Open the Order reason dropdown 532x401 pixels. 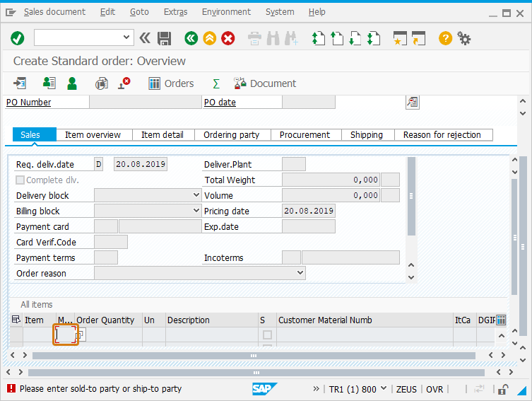point(300,273)
